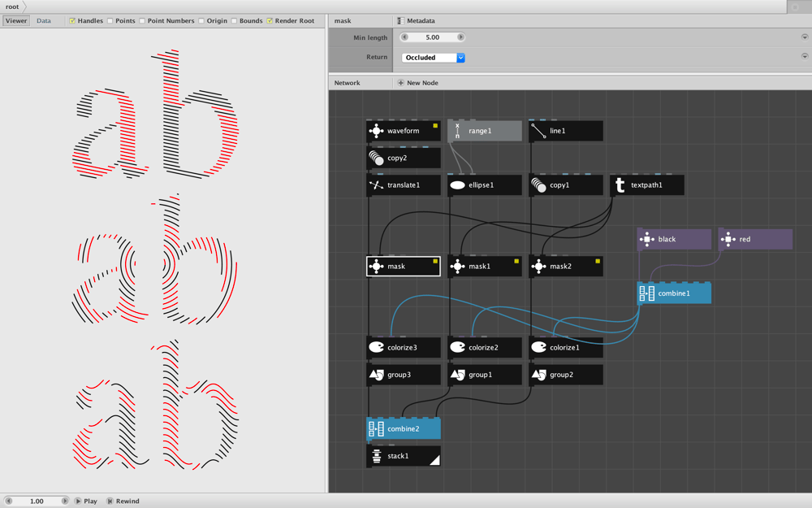
Task: Select the copy1 node icon
Action: pos(538,185)
